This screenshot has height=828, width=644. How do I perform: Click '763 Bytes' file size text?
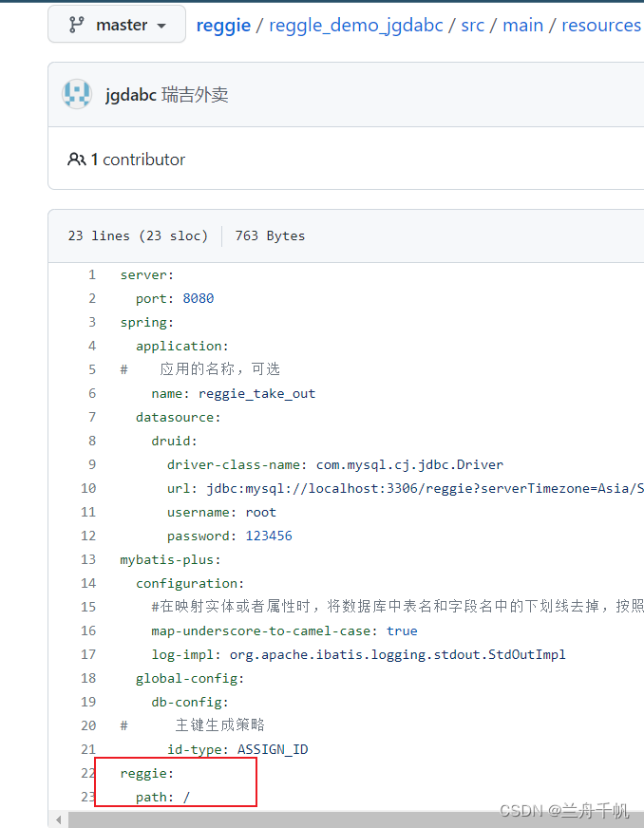pyautogui.click(x=270, y=236)
